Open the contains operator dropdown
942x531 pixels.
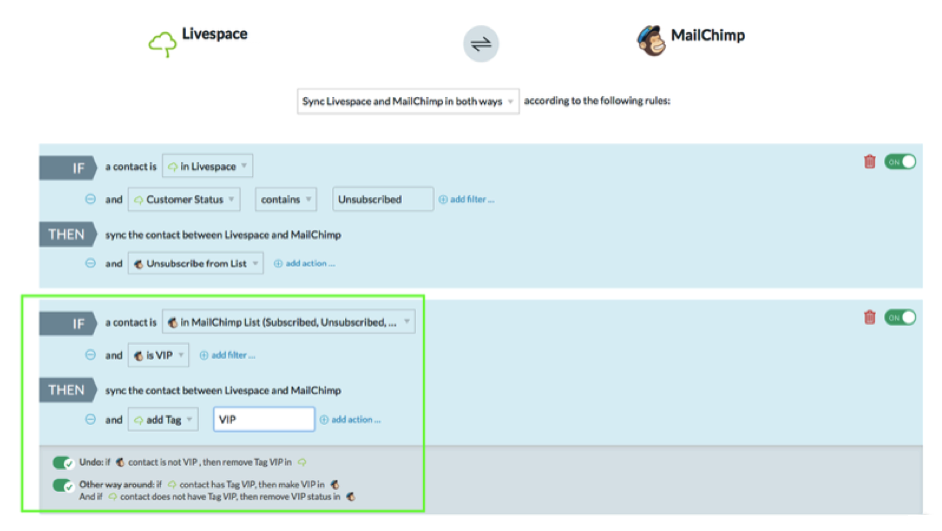(x=286, y=199)
